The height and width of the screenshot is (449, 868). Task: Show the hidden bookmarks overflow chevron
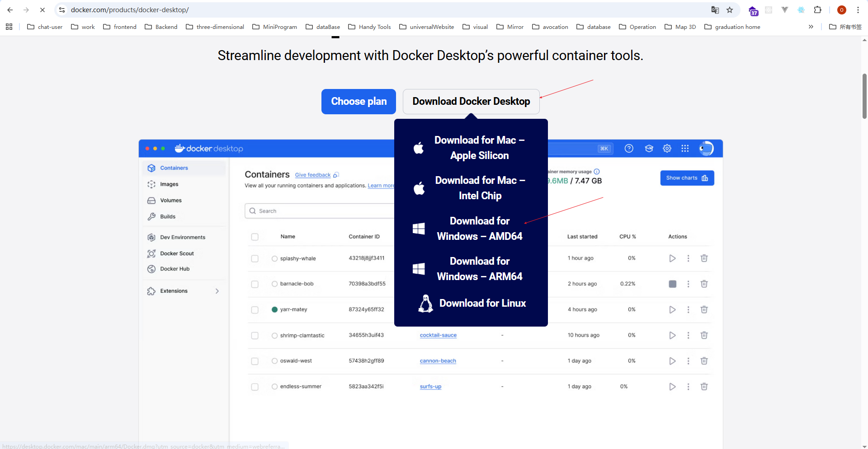coord(811,27)
